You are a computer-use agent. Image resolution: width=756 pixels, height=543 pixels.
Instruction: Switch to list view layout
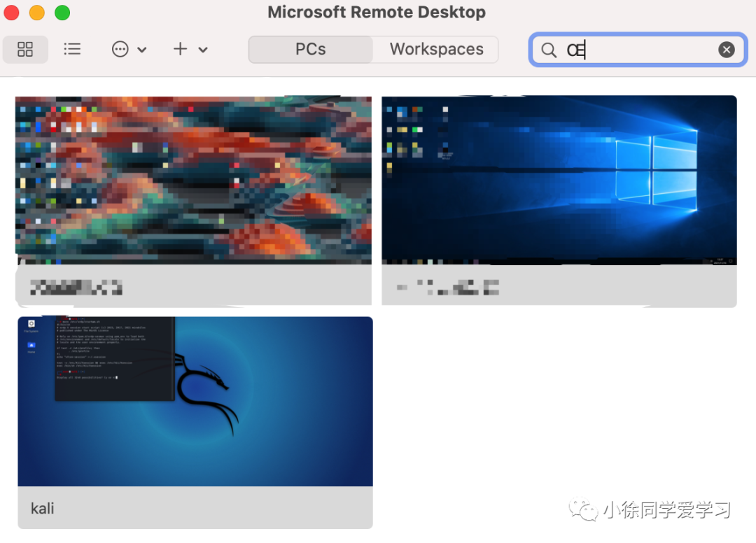pyautogui.click(x=72, y=49)
